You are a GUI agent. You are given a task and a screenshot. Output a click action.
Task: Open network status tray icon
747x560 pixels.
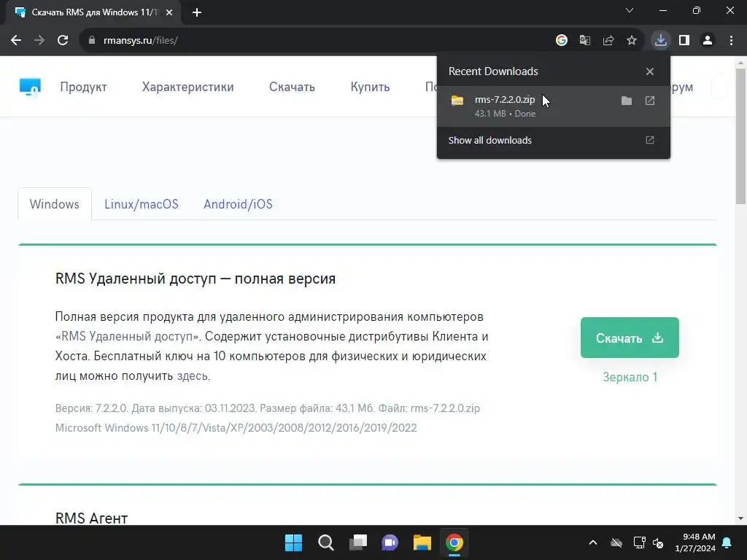(639, 542)
